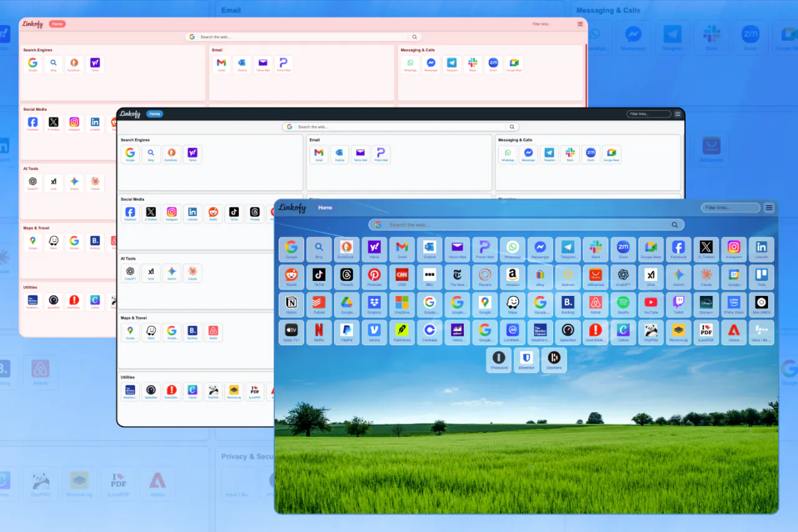
Task: Click the Trello tile
Action: tap(761, 276)
